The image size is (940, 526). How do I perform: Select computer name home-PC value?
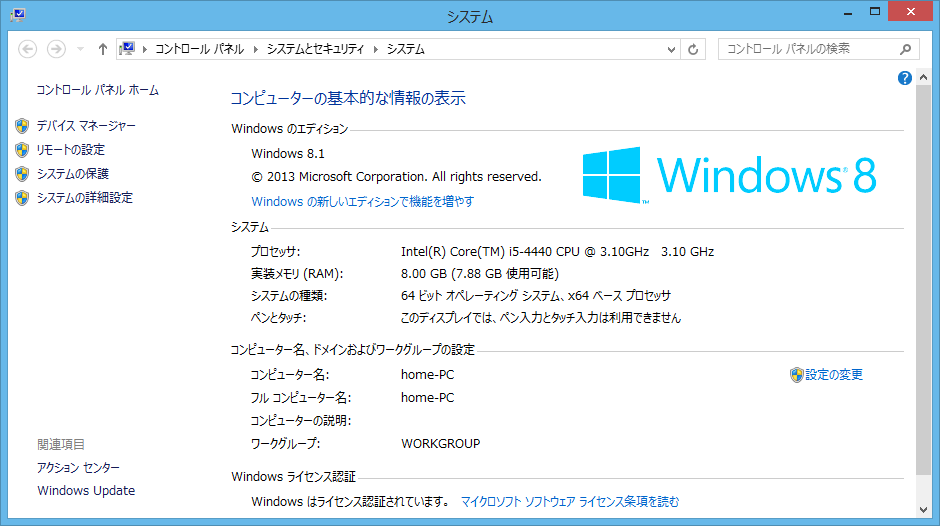[x=427, y=375]
